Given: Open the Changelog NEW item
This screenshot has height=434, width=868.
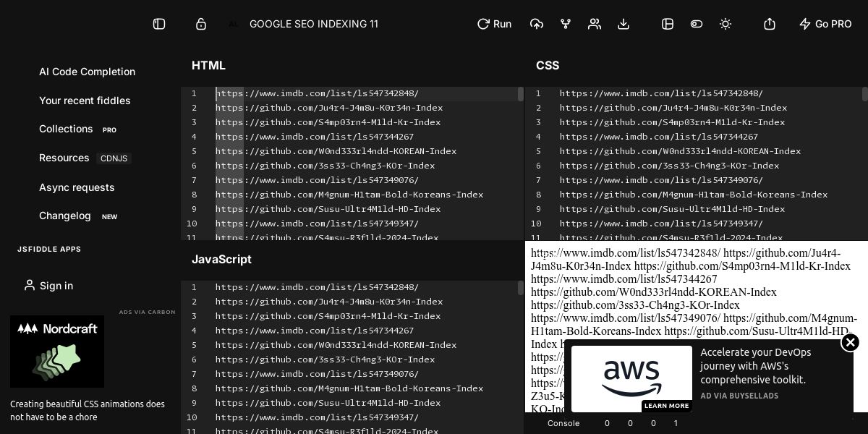Looking at the screenshot, I should [x=78, y=216].
